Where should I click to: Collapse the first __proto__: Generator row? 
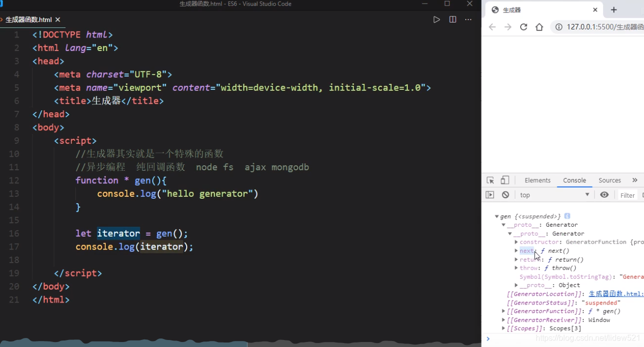pyautogui.click(x=503, y=225)
